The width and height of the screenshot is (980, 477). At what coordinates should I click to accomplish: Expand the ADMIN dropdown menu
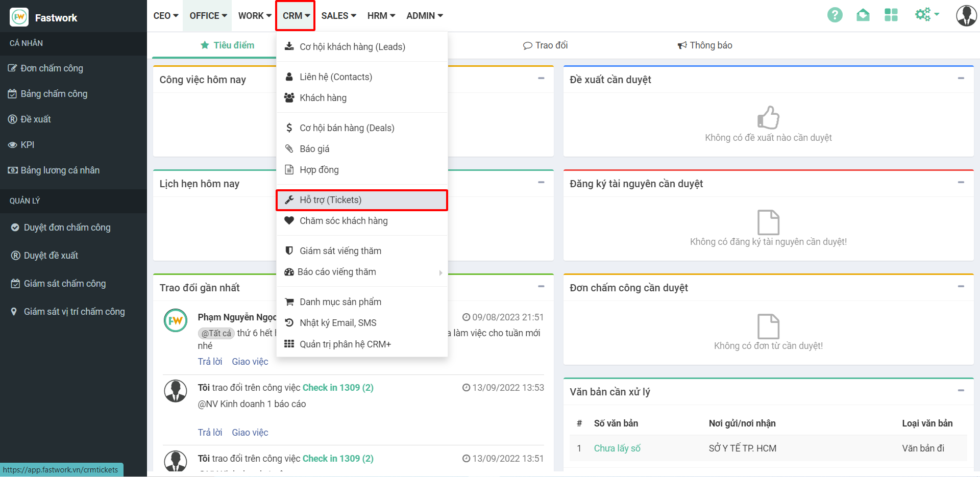point(424,16)
